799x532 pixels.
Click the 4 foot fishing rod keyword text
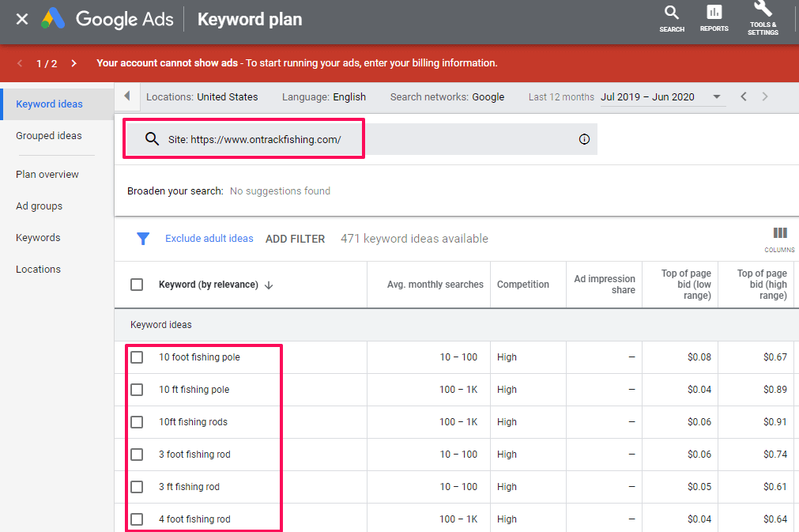click(x=194, y=519)
